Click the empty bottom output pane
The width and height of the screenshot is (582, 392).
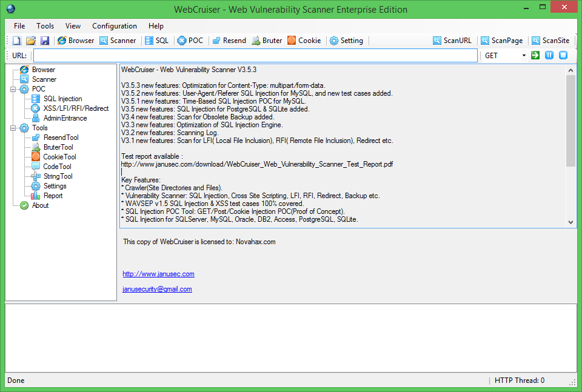(x=290, y=338)
